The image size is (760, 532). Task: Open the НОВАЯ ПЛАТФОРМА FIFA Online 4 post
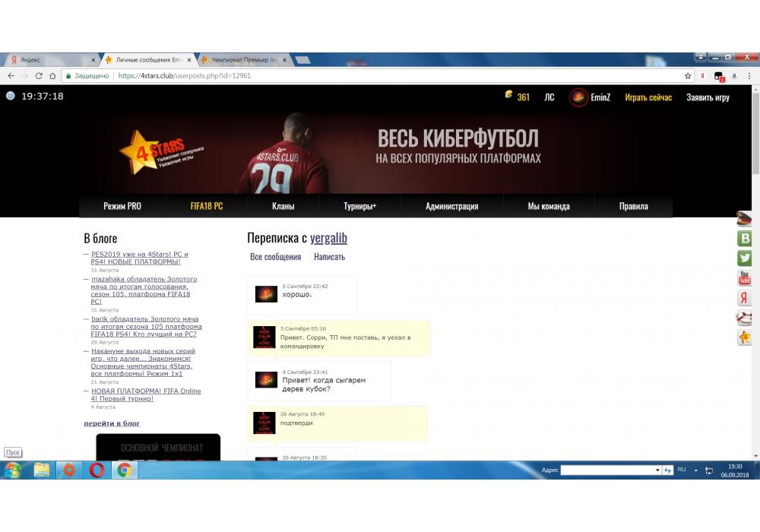coord(145,394)
